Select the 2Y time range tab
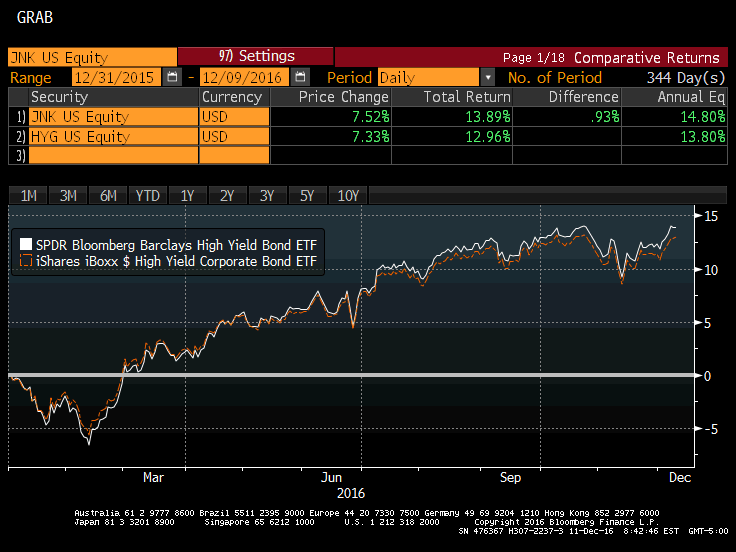Screen dimensions: 736x552 [x=227, y=195]
